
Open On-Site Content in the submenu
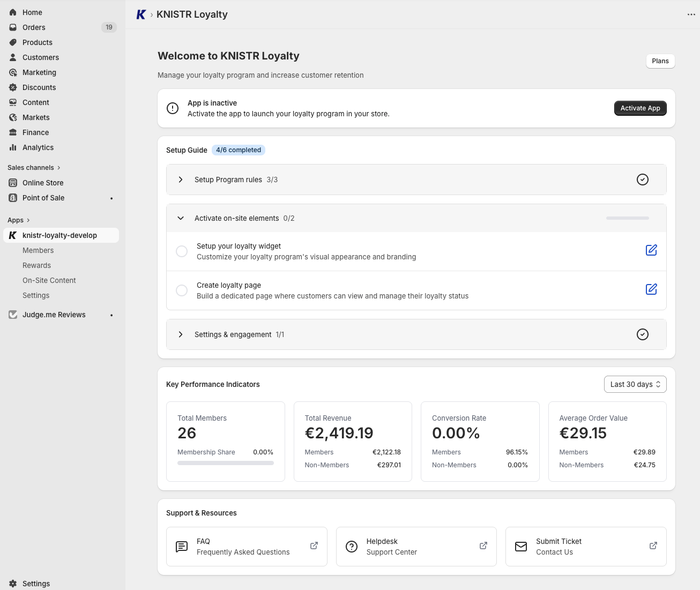tap(49, 280)
